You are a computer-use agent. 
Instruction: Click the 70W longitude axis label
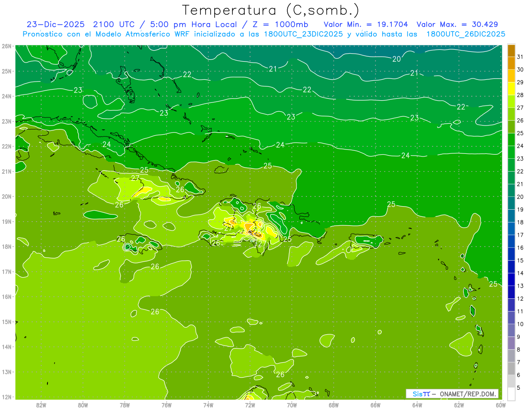[292, 405]
